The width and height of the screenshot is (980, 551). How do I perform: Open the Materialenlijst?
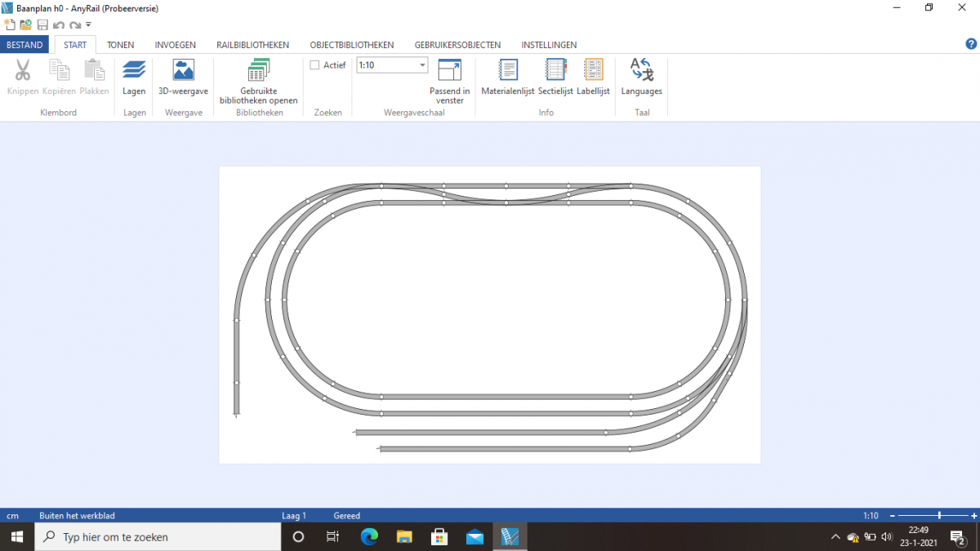(x=507, y=78)
